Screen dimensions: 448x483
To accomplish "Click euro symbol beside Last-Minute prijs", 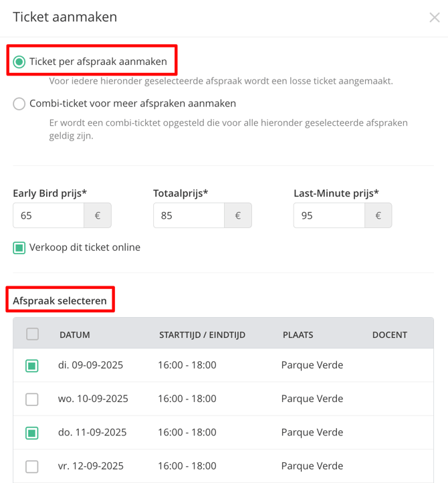I will (x=378, y=215).
